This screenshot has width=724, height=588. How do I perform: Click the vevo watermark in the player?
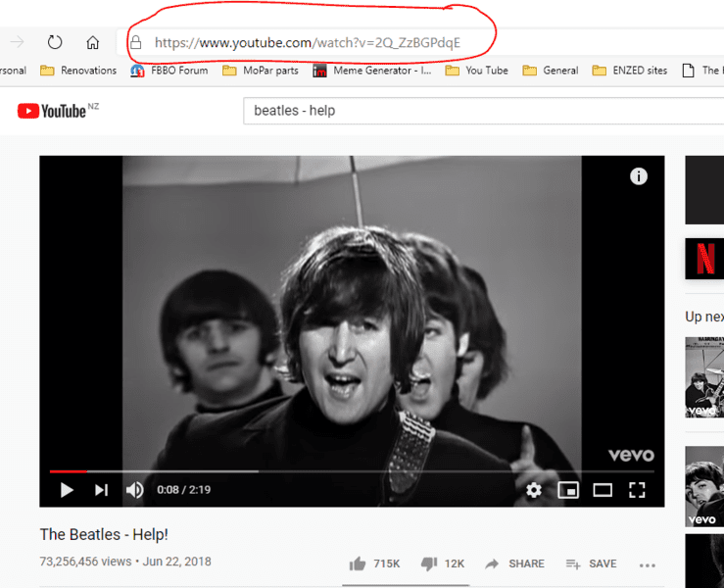[x=631, y=455]
